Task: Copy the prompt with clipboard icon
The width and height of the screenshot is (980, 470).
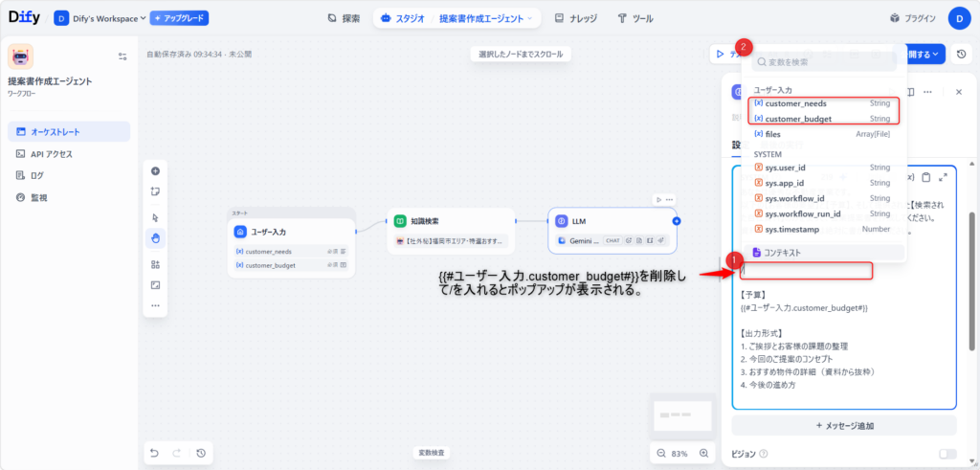Action: click(x=926, y=177)
